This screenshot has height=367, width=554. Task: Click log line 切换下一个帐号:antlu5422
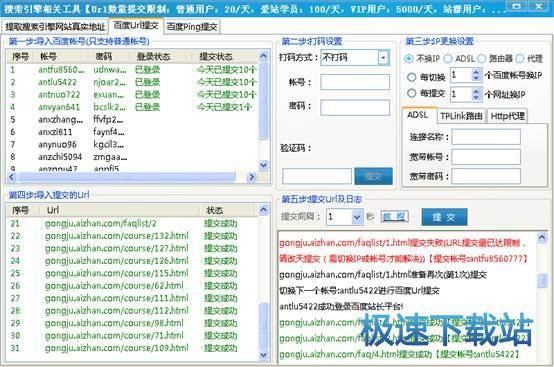359,291
